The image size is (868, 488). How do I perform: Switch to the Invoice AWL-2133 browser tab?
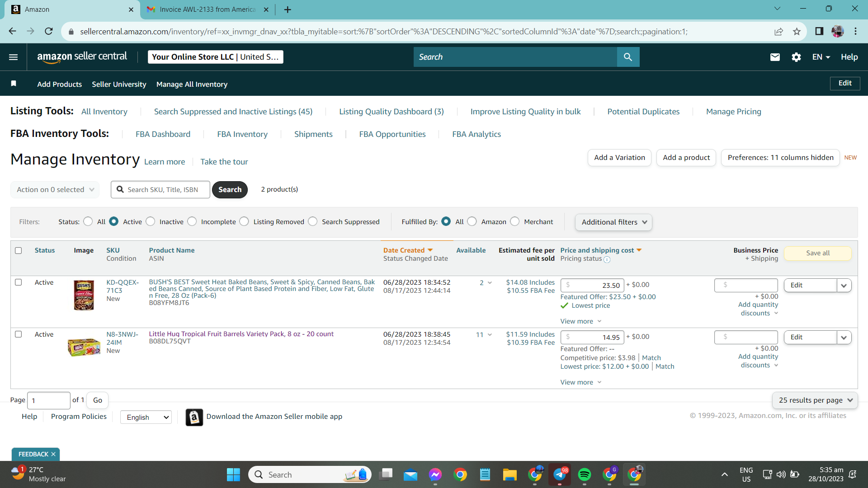(x=208, y=9)
